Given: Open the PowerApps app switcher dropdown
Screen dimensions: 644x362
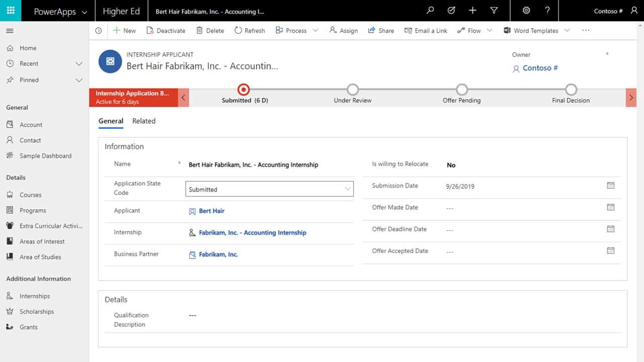Looking at the screenshot, I should 84,12.
